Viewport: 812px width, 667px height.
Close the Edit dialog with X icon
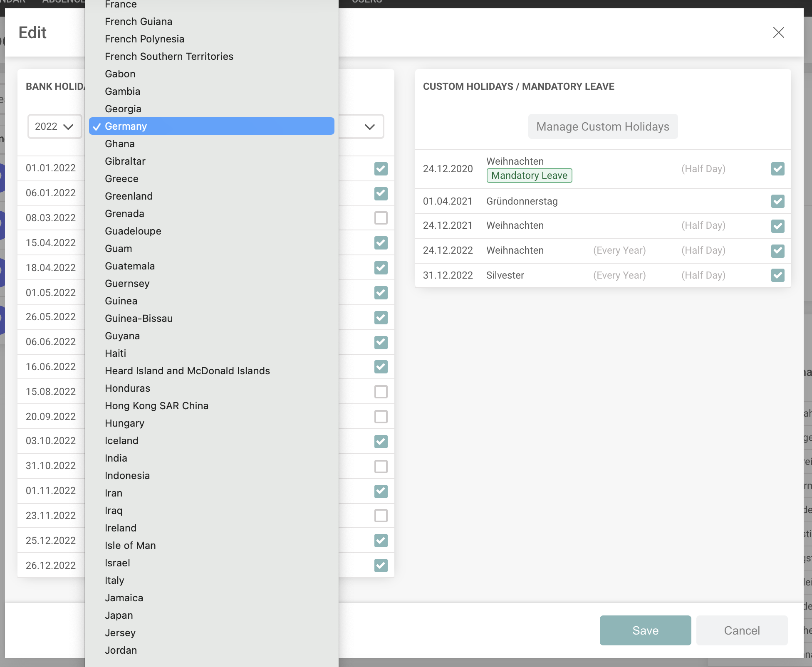click(x=778, y=32)
